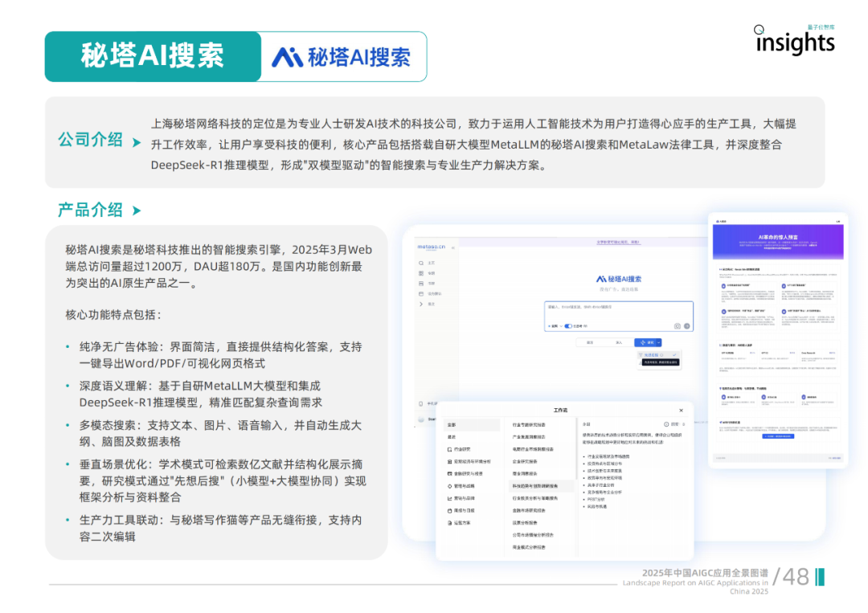
Task: Click the blue button at bottom of report page
Action: [778, 436]
